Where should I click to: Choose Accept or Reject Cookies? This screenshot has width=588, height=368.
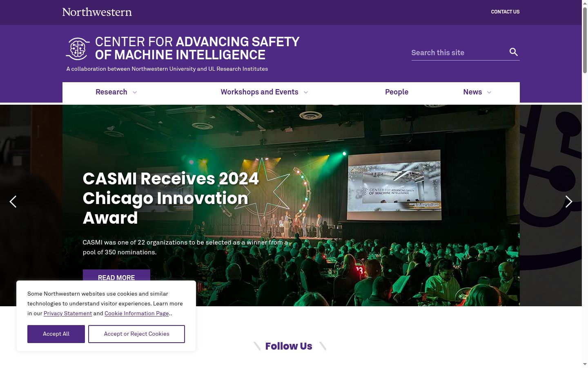(x=136, y=334)
